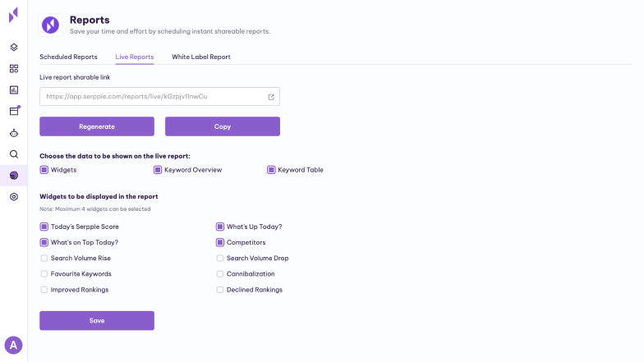The height and width of the screenshot is (362, 644).
Task: Click the Serpple logo in sidebar
Action: tap(13, 15)
